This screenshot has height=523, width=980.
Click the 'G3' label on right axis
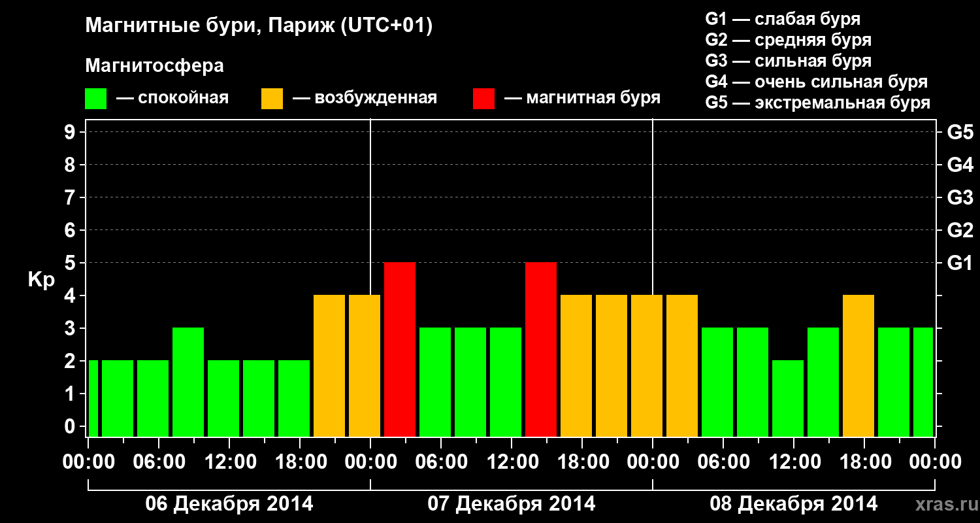pos(960,197)
